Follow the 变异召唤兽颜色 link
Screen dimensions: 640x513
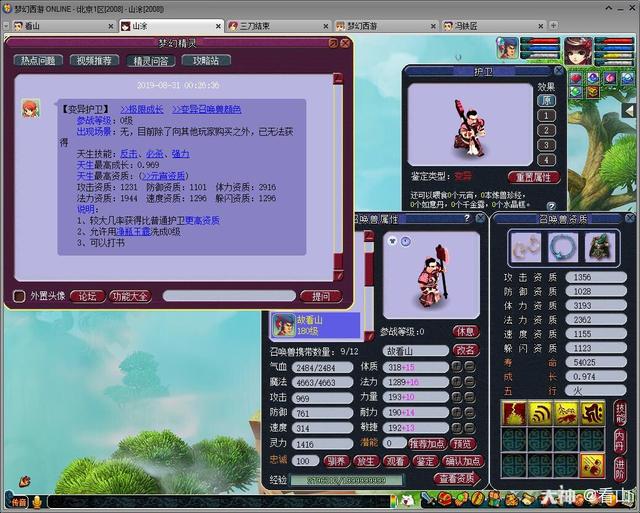[x=207, y=109]
